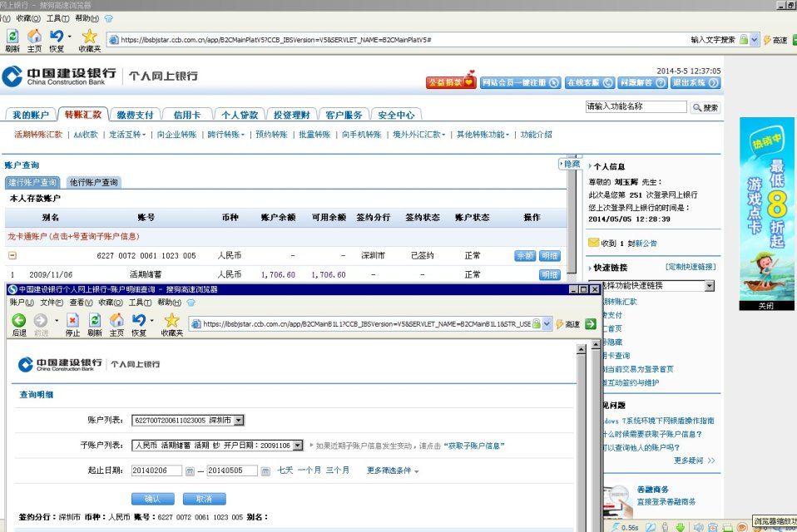The height and width of the screenshot is (532, 797).
Task: Click the popup's favorites star (收藏夹) icon
Action: pos(171,321)
